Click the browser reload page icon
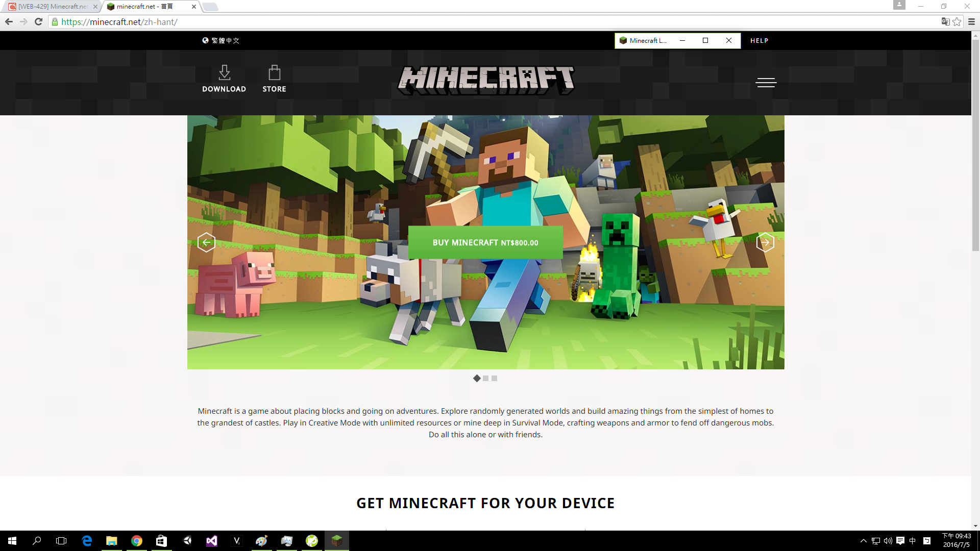Screen dimensions: 980x551 (x=38, y=21)
